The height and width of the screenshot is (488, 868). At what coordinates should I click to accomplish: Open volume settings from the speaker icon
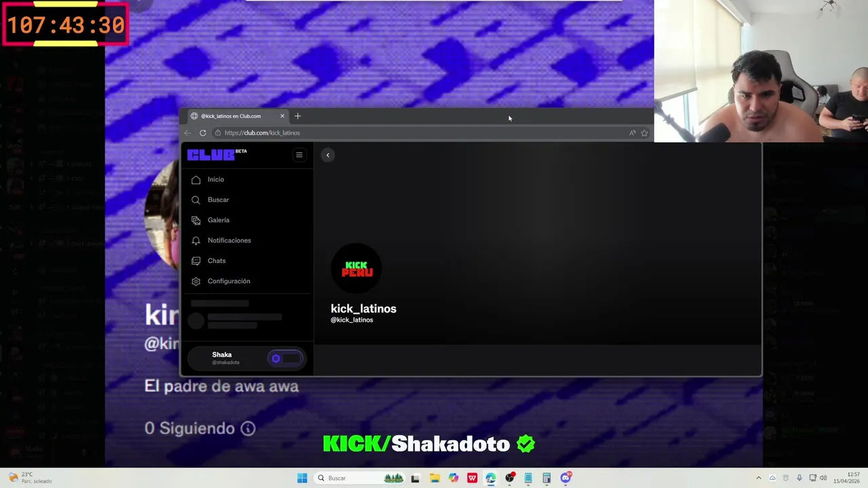pos(824,478)
